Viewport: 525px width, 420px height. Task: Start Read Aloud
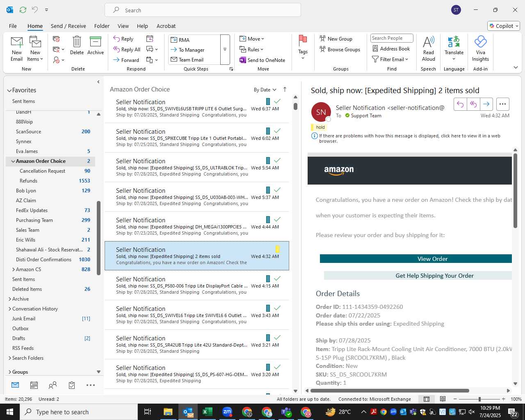point(428,48)
